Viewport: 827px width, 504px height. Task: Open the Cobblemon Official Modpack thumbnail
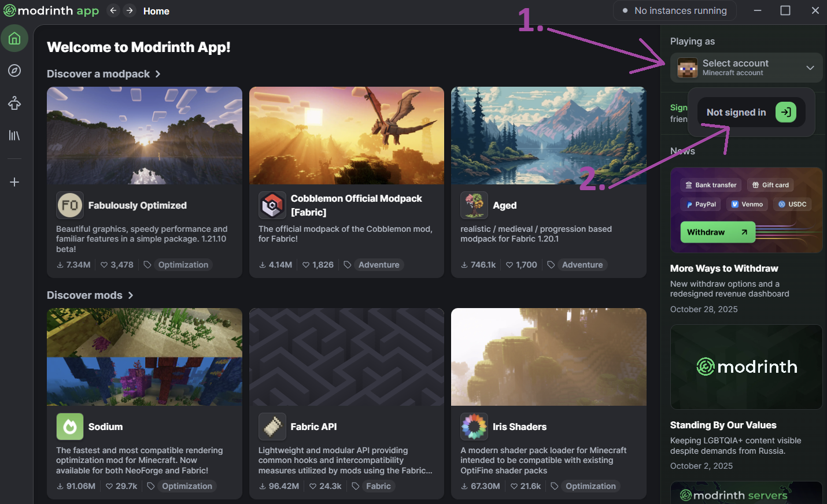click(346, 136)
